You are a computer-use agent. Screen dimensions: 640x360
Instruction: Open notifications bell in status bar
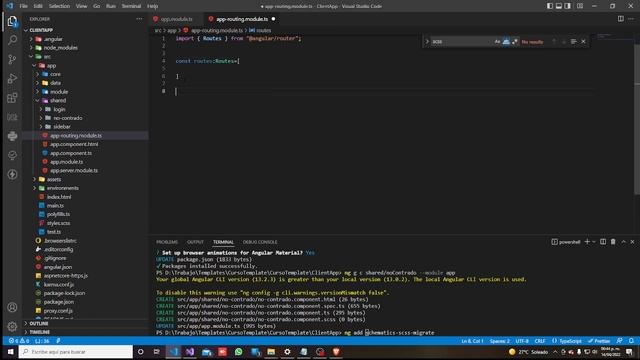[631, 341]
